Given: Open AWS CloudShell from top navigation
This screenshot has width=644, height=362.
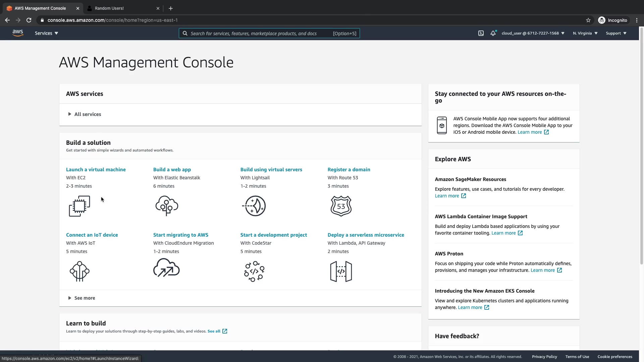Looking at the screenshot, I should click(481, 33).
